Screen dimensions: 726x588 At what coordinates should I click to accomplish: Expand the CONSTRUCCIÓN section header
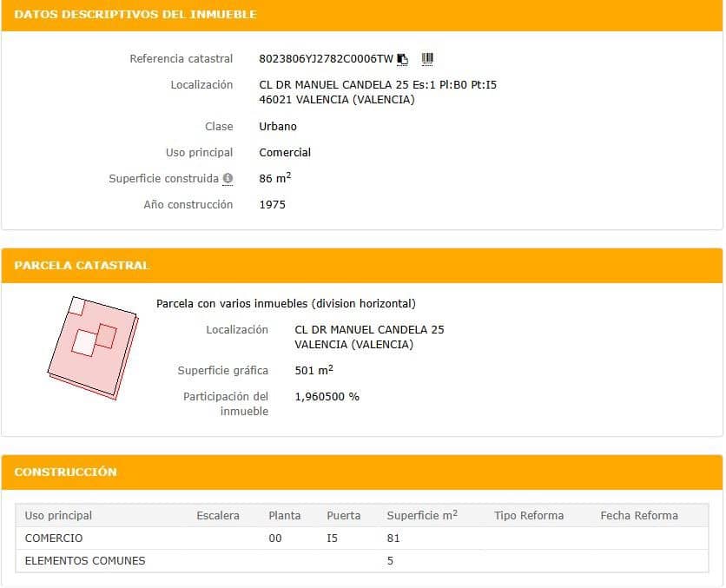pyautogui.click(x=65, y=472)
